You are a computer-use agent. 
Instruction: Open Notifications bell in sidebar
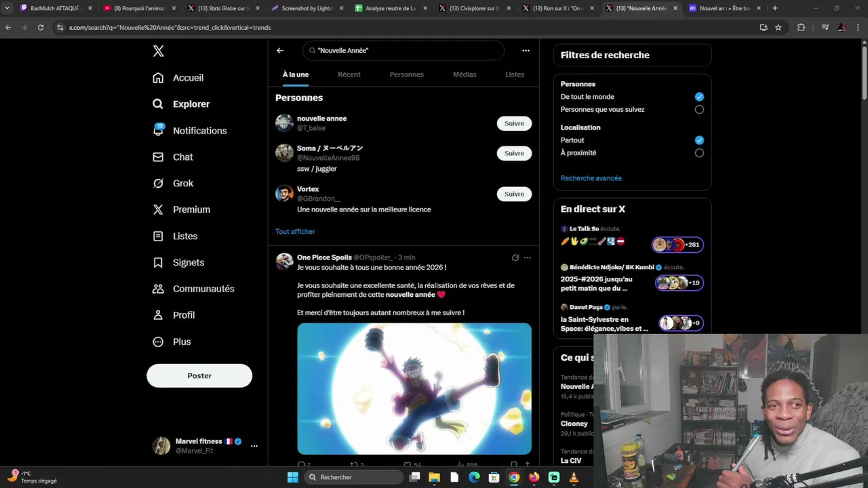pos(190,131)
